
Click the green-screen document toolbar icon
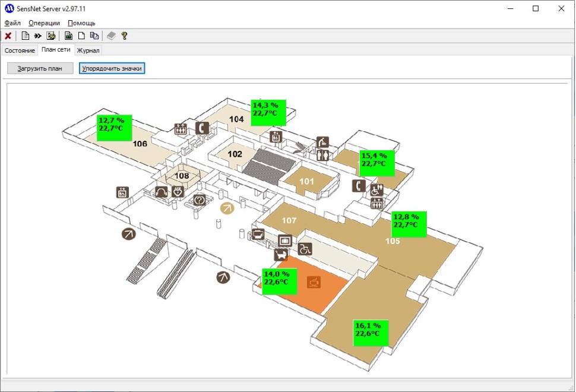68,36
